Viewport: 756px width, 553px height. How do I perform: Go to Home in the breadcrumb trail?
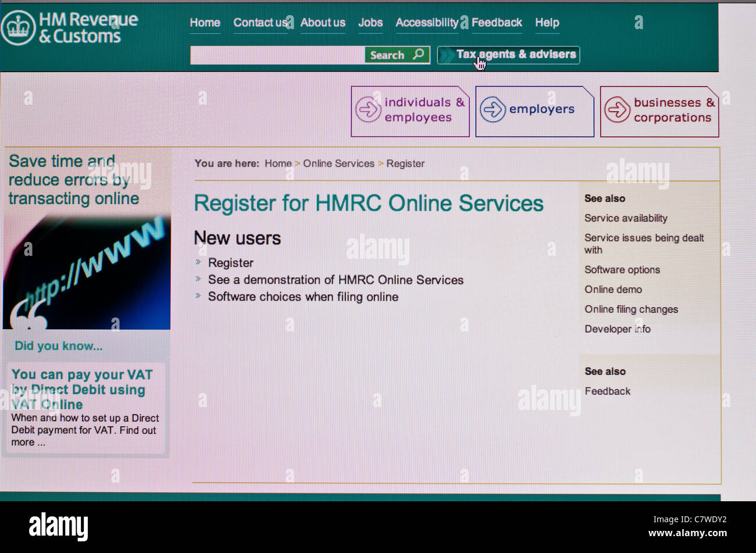click(x=278, y=163)
